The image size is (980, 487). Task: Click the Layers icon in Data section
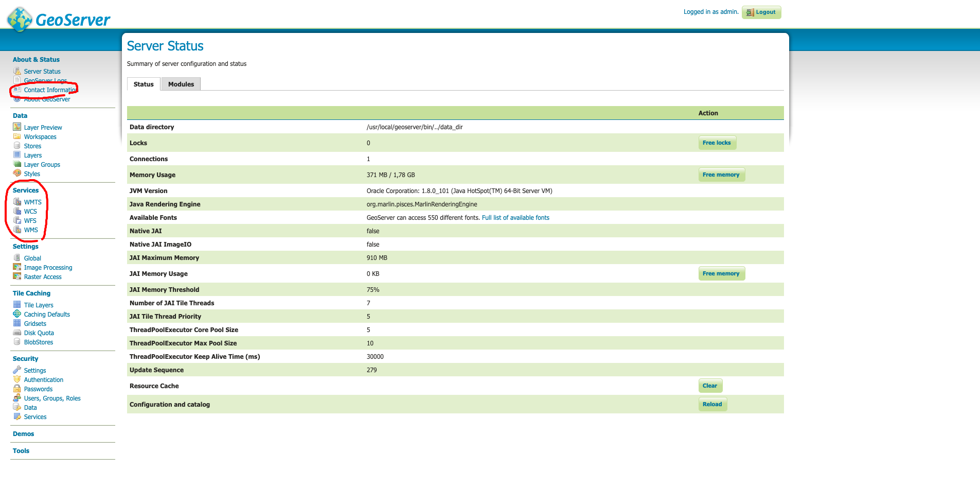(x=17, y=155)
